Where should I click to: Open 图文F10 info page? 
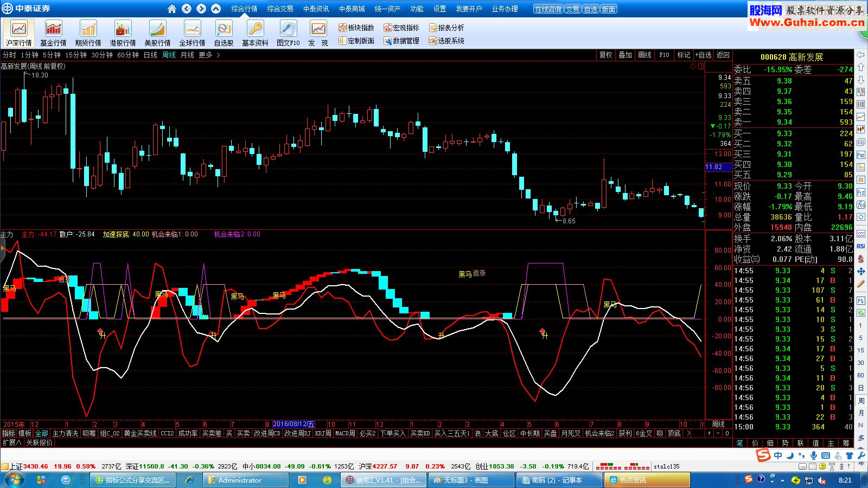pos(288,33)
